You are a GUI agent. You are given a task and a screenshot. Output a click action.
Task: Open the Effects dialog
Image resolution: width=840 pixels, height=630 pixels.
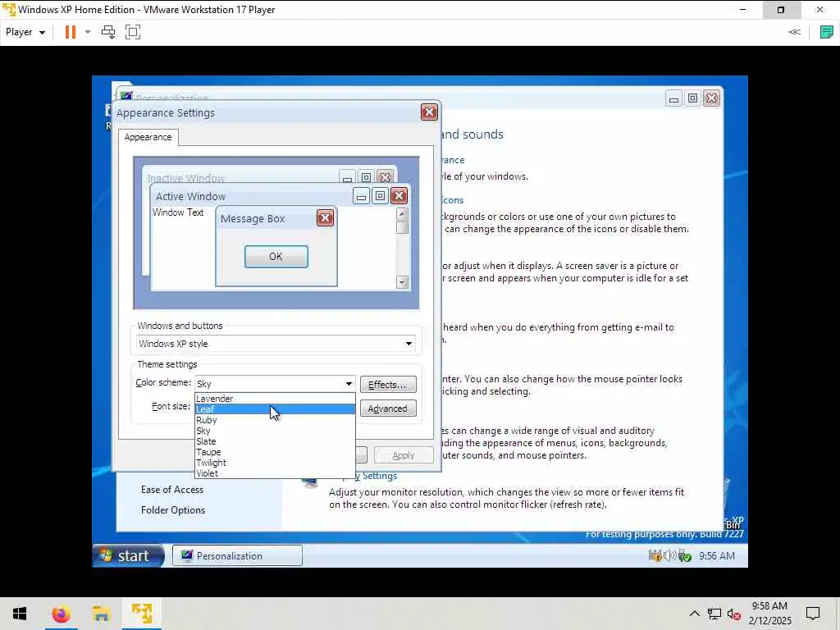tap(388, 385)
